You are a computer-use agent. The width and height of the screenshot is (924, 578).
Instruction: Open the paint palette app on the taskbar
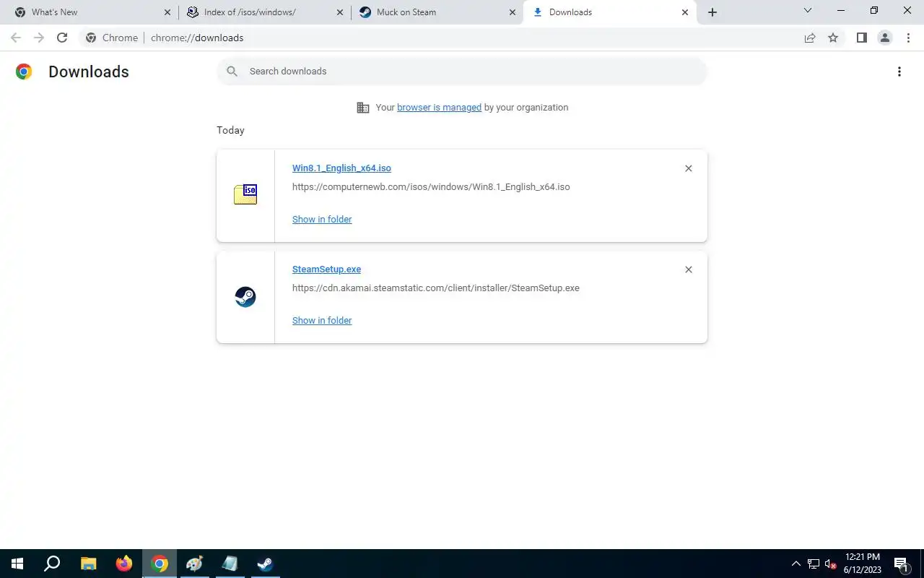(195, 564)
